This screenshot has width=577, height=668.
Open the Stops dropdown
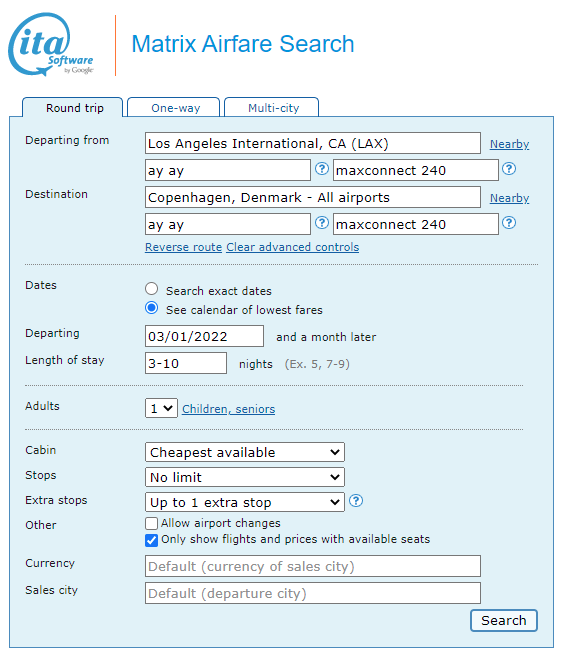[245, 477]
